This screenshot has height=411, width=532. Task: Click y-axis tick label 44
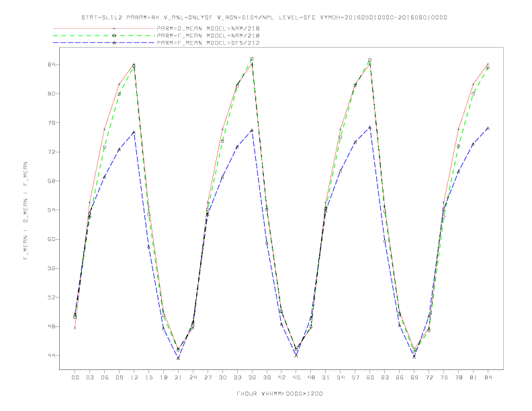(51, 356)
